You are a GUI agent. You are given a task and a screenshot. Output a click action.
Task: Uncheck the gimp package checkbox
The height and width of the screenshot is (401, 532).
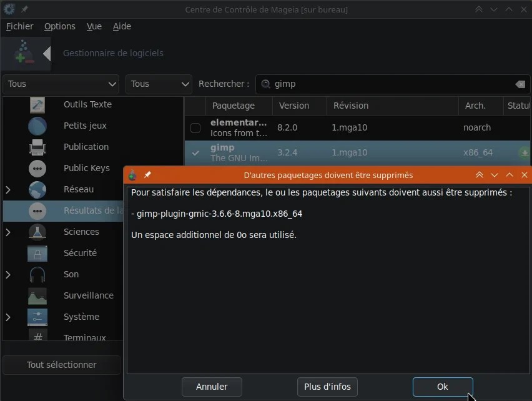195,153
